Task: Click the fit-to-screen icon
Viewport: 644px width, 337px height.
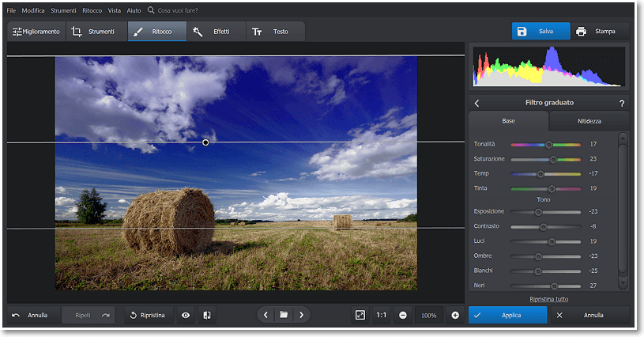Action: pyautogui.click(x=360, y=315)
